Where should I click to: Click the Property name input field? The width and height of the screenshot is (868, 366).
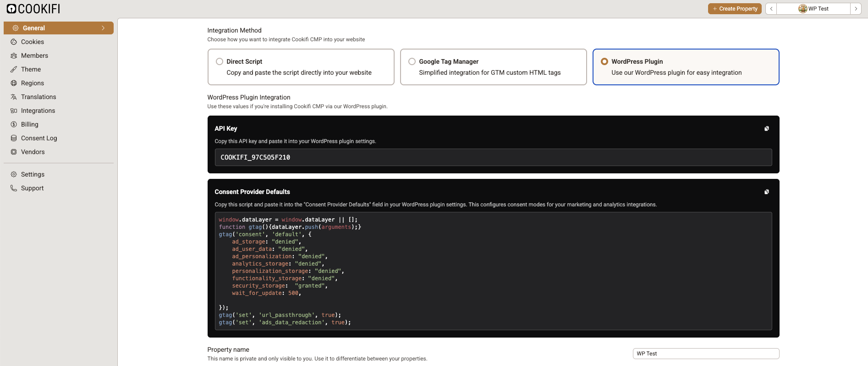point(706,354)
